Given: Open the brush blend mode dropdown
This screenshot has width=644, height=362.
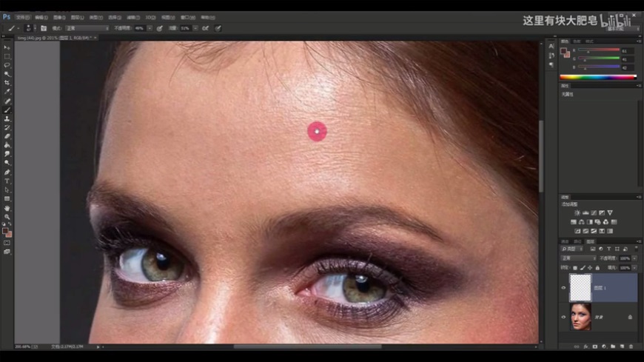Looking at the screenshot, I should tap(87, 28).
